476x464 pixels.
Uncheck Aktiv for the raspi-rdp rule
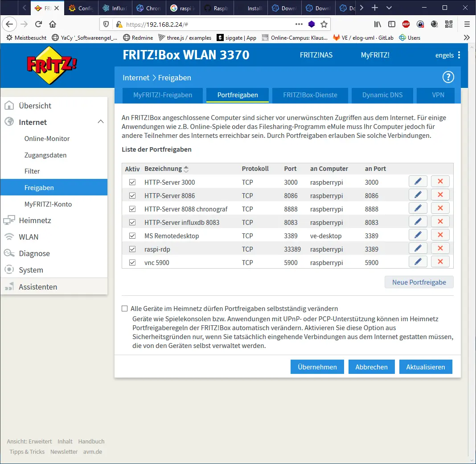click(132, 249)
